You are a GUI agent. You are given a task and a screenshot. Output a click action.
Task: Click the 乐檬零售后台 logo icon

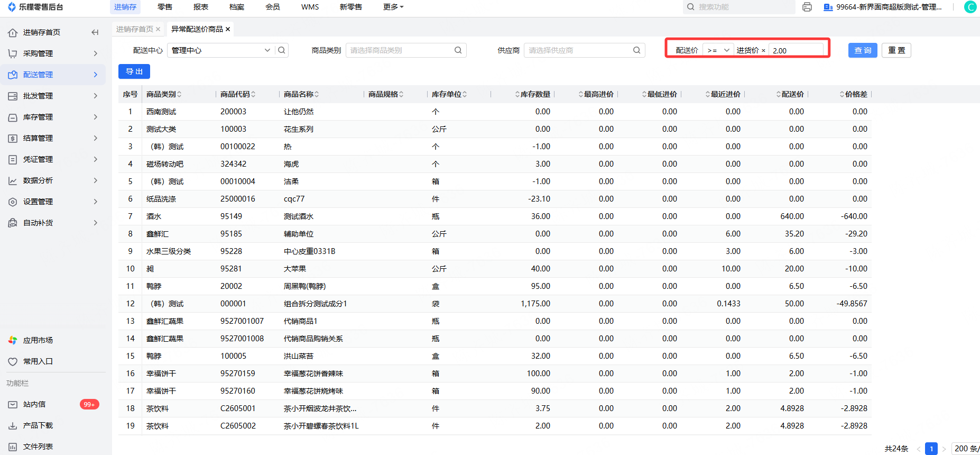pyautogui.click(x=12, y=7)
